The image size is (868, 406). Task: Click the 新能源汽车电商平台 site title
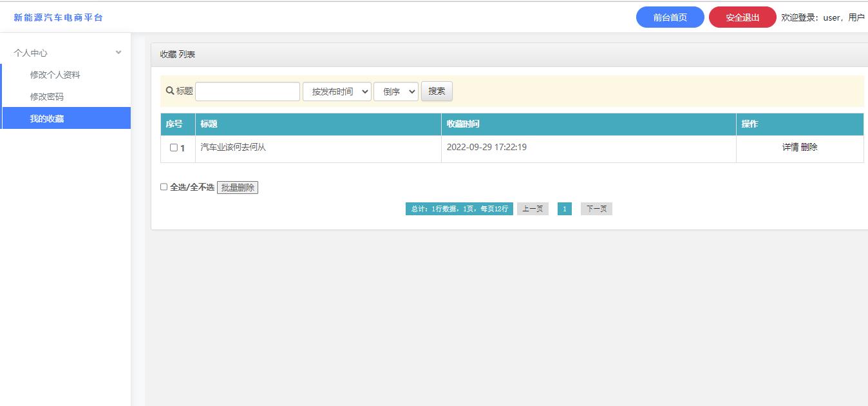(x=58, y=17)
